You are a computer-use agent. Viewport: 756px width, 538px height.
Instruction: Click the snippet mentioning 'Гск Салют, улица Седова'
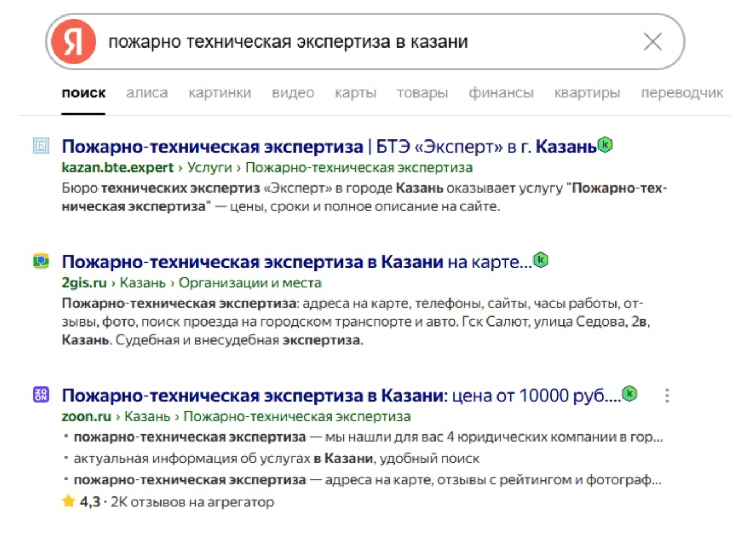(x=356, y=322)
